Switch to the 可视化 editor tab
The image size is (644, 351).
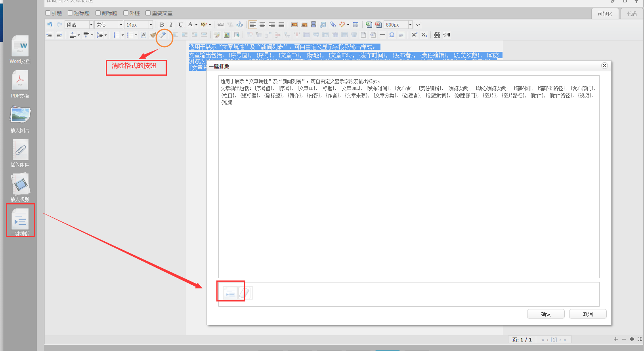605,14
